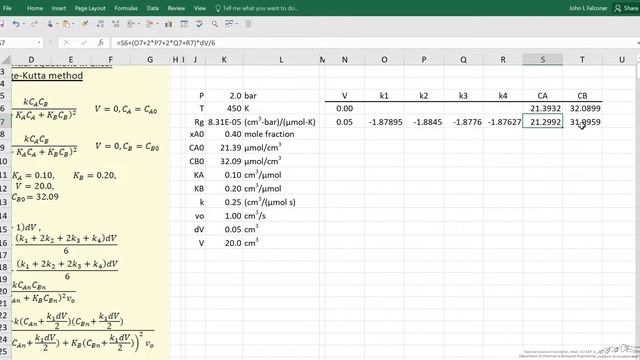Select column T header
Image resolution: width=640 pixels, height=360 pixels.
[582, 60]
